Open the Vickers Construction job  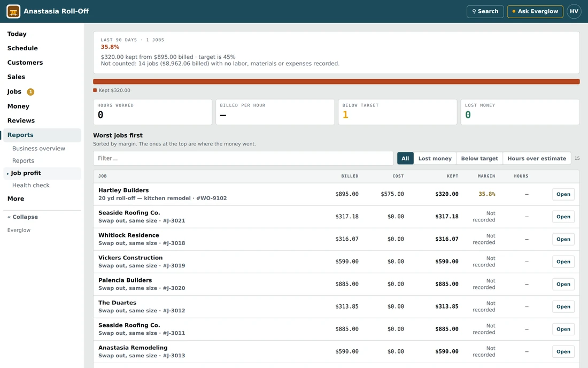[563, 262]
